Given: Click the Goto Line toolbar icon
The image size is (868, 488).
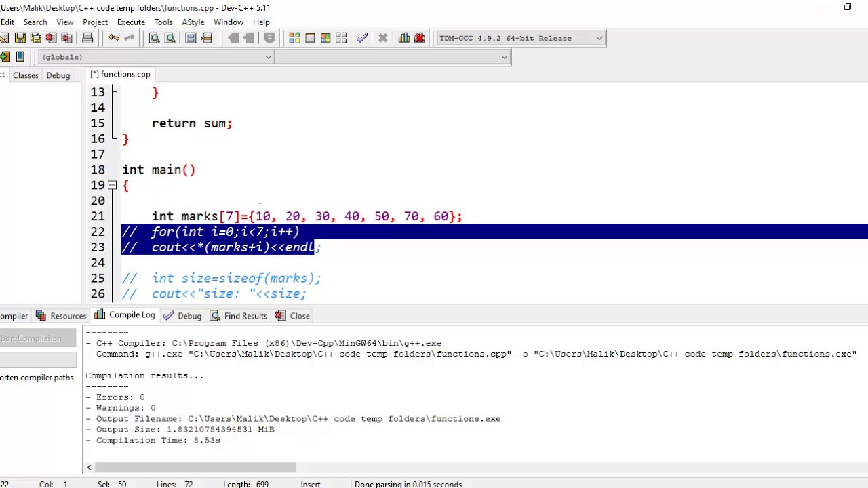Looking at the screenshot, I should tap(207, 38).
